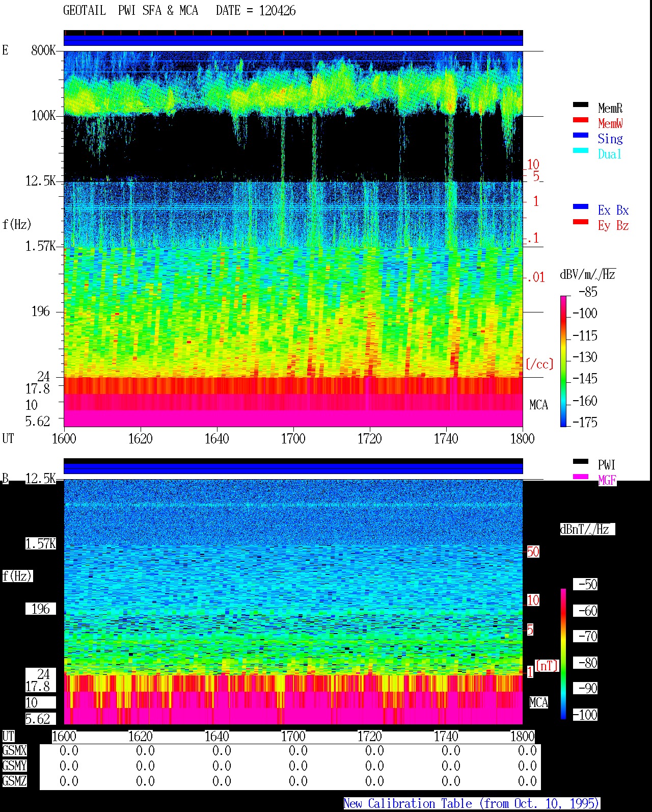Image resolution: width=652 pixels, height=812 pixels.
Task: Click the black PWI legend swatch
Action: coord(581,461)
